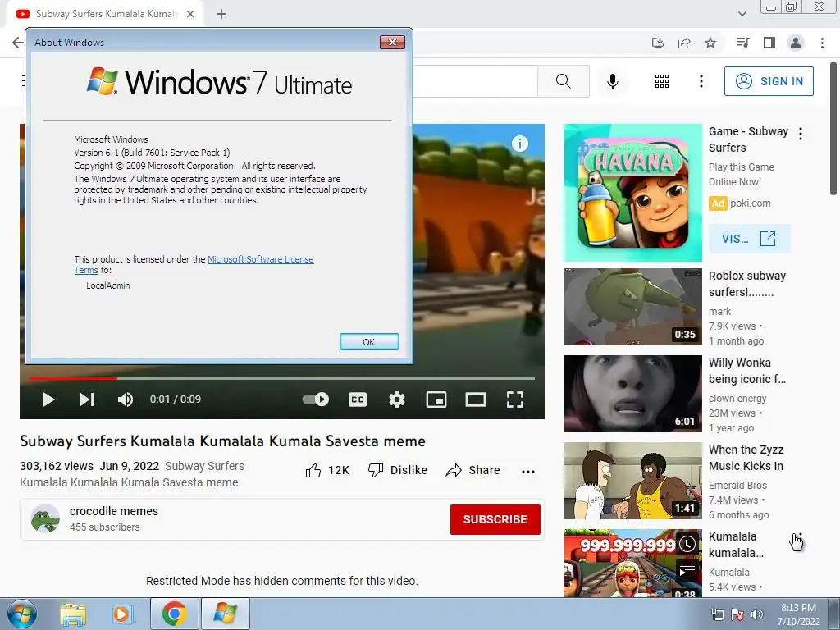Enter full screen mode
This screenshot has height=630, width=840.
[515, 399]
